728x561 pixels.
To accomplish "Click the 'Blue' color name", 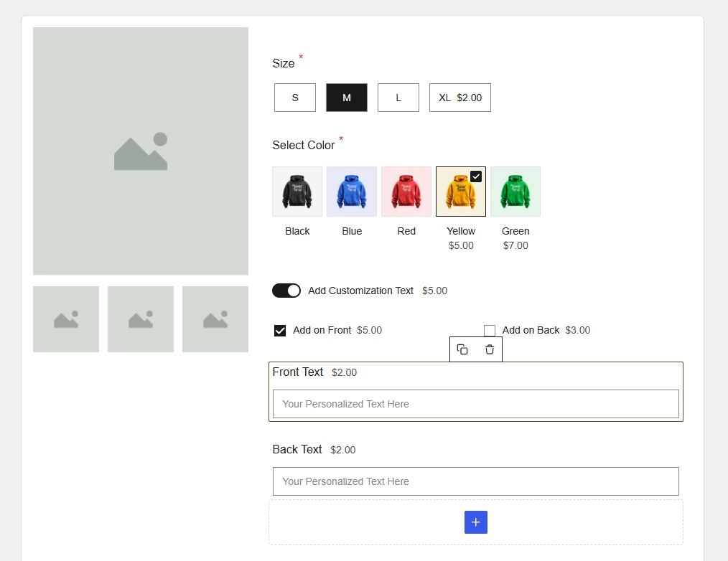I will pos(352,231).
